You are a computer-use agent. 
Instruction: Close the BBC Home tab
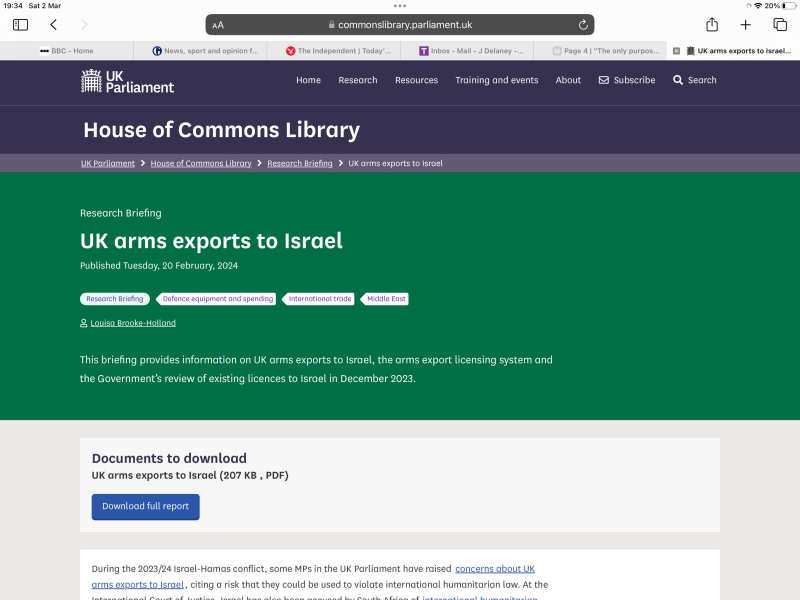10,49
